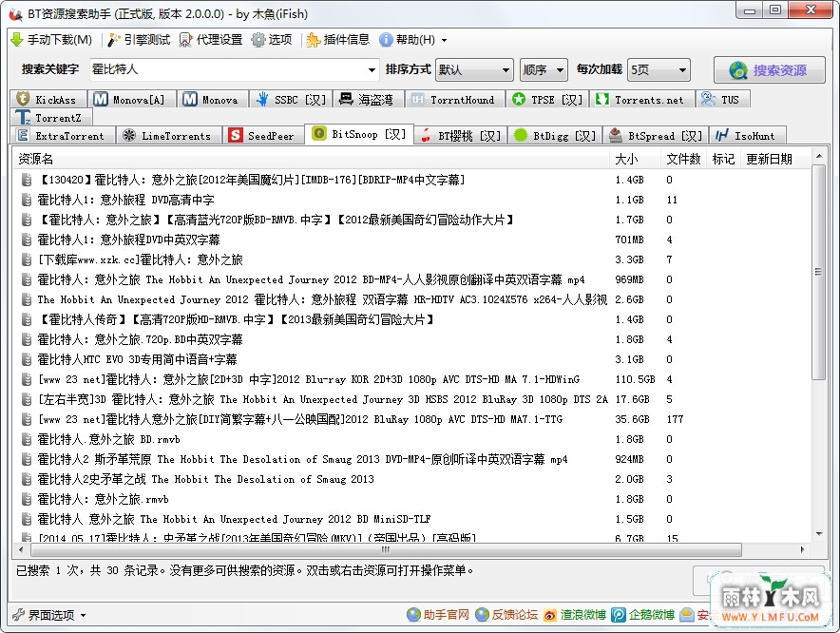Viewport: 840px width, 633px height.
Task: Open the 渣浪微博 link
Action: [x=575, y=615]
